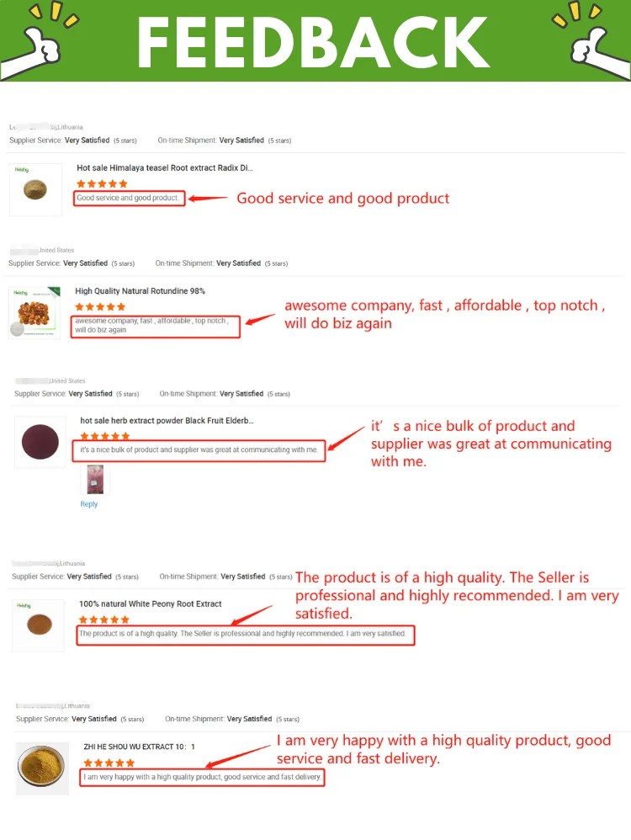Click the star rating for ZHI HE SHOU WU
The image size is (631, 840).
109,763
